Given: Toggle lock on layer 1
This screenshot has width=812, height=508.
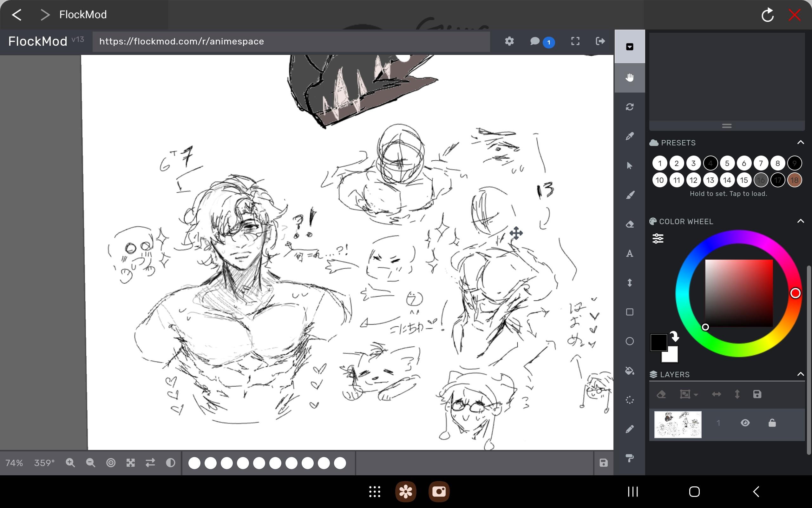Looking at the screenshot, I should 772,423.
